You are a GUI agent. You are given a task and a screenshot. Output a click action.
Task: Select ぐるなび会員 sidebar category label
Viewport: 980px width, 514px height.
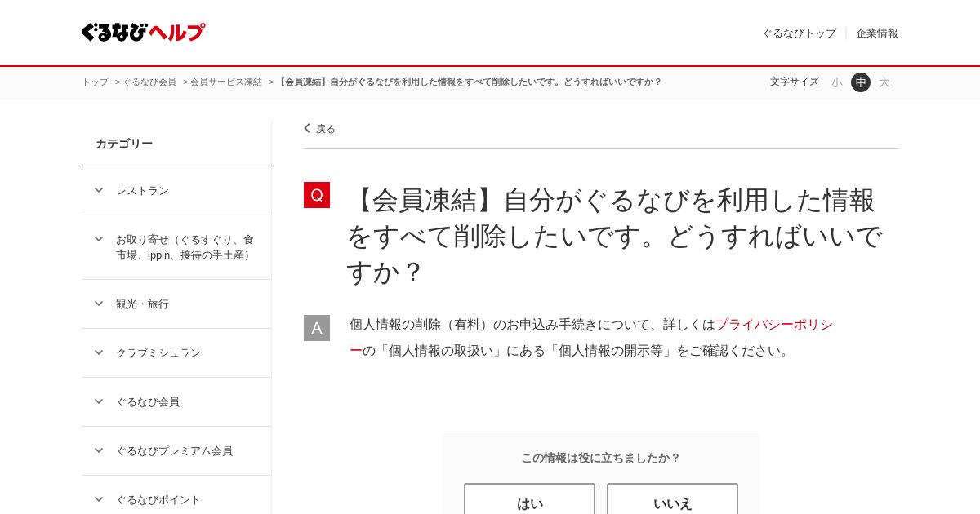coord(148,402)
